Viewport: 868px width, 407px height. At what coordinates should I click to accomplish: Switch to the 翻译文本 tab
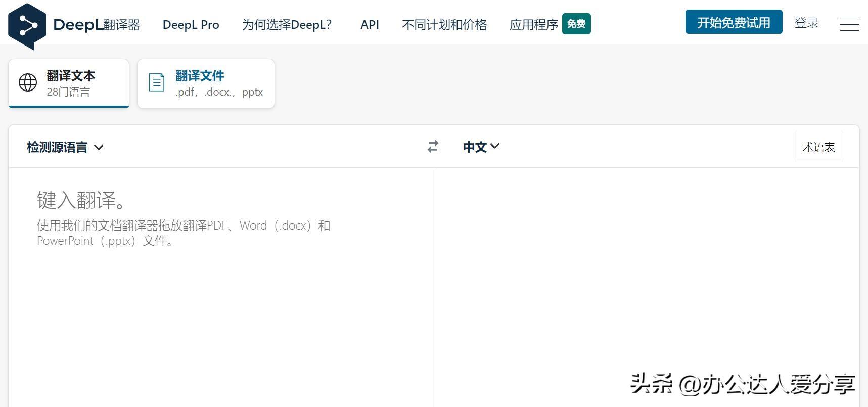[69, 83]
